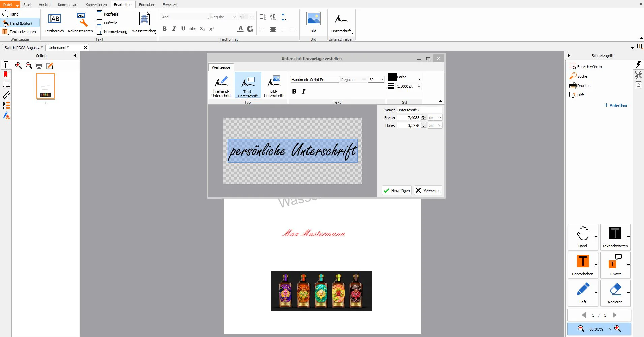Click Bereich wählen in Schnellzugriff

tap(586, 67)
